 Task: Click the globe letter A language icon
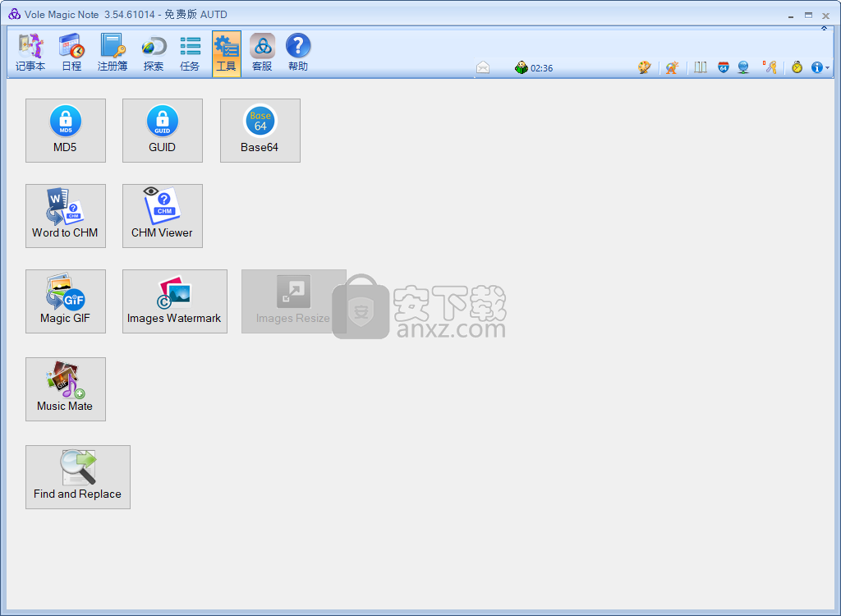click(672, 67)
